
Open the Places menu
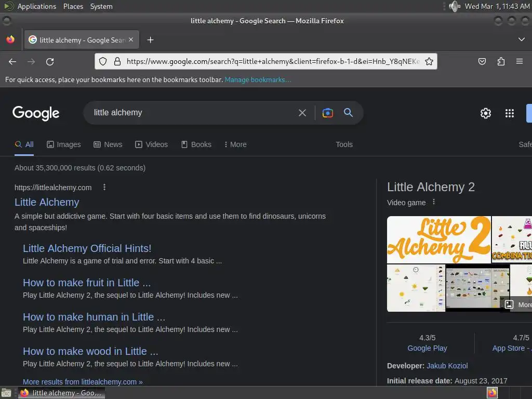click(x=73, y=6)
